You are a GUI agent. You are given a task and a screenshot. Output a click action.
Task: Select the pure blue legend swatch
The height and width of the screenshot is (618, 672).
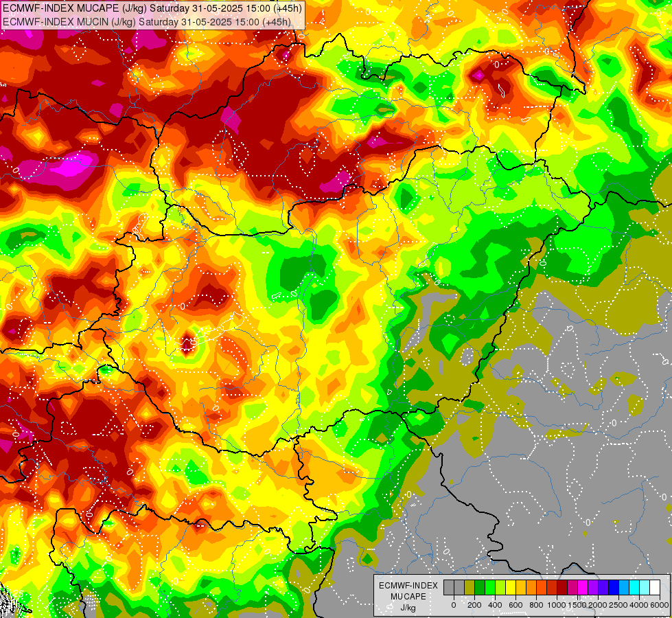click(614, 588)
